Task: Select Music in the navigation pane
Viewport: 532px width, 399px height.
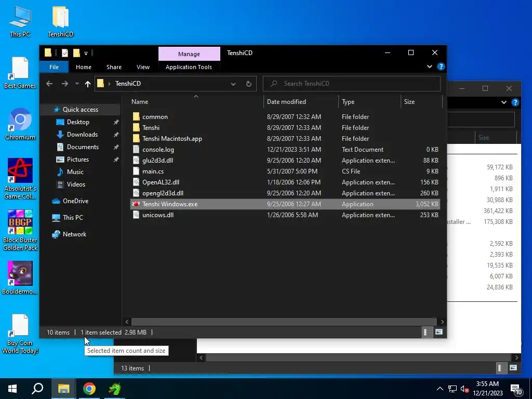Action: tap(75, 172)
